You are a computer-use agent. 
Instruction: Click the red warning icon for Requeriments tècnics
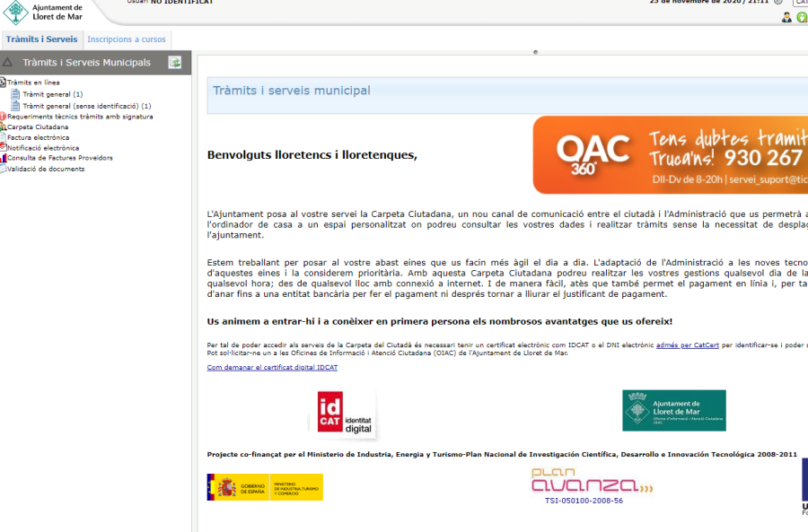(3, 117)
